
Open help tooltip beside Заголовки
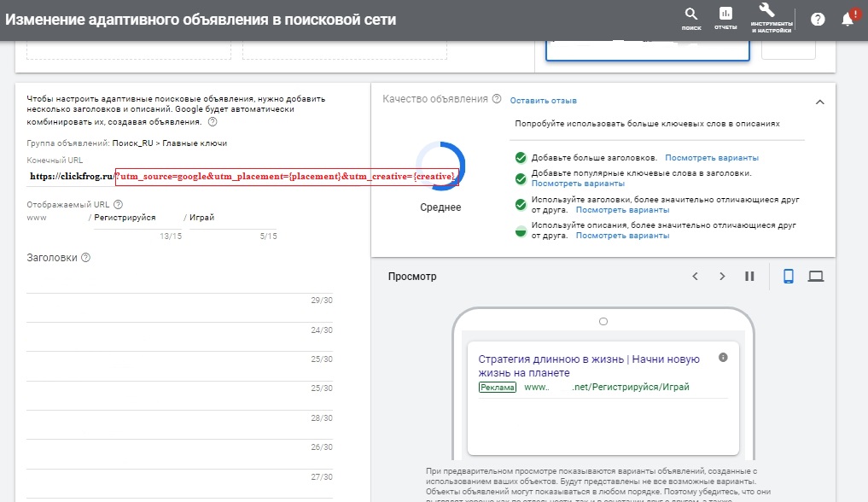pos(86,258)
